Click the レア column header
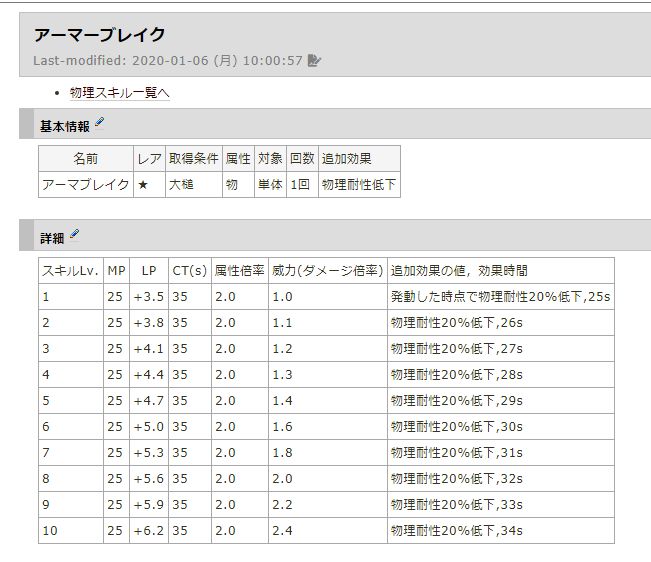The width and height of the screenshot is (651, 562). click(x=149, y=159)
